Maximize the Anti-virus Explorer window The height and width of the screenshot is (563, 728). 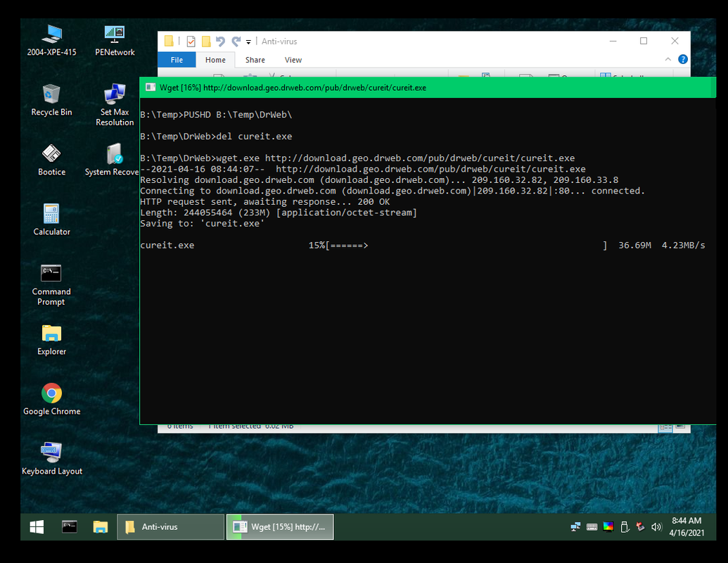(644, 41)
